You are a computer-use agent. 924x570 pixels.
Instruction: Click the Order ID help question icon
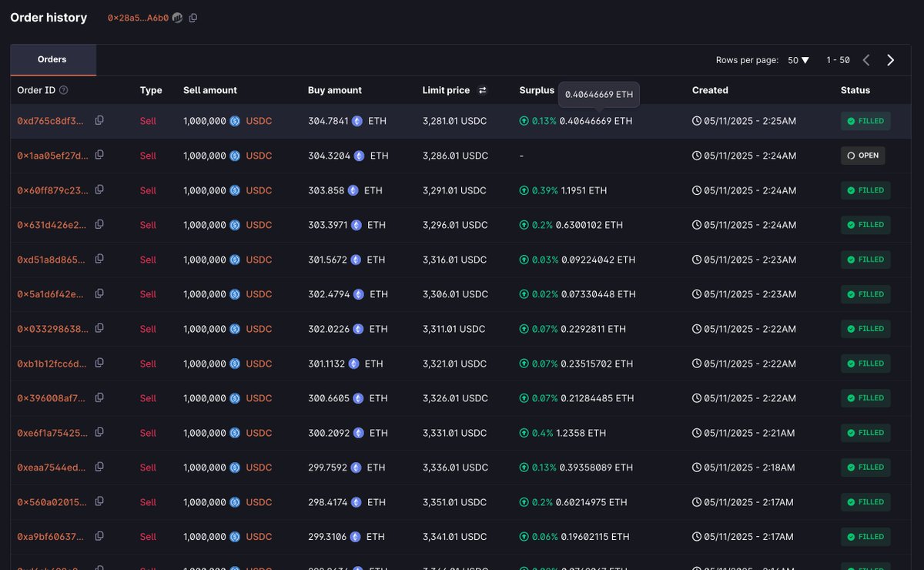pos(64,90)
